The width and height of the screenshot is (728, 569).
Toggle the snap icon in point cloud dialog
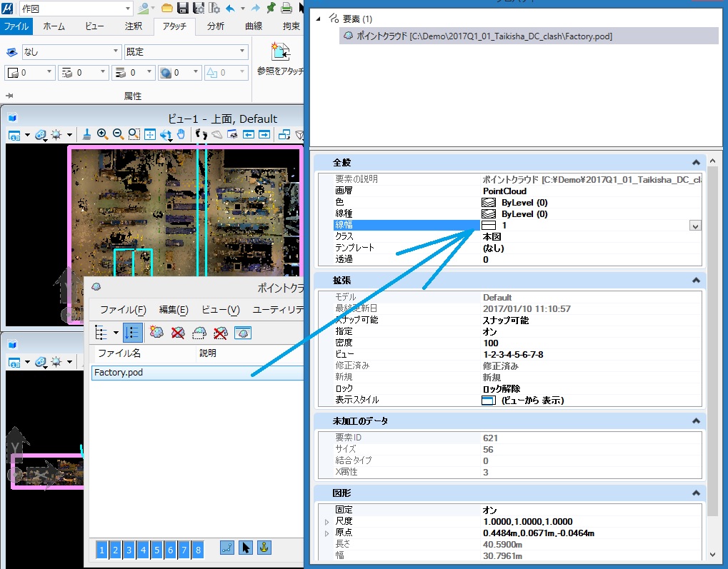pos(227,548)
